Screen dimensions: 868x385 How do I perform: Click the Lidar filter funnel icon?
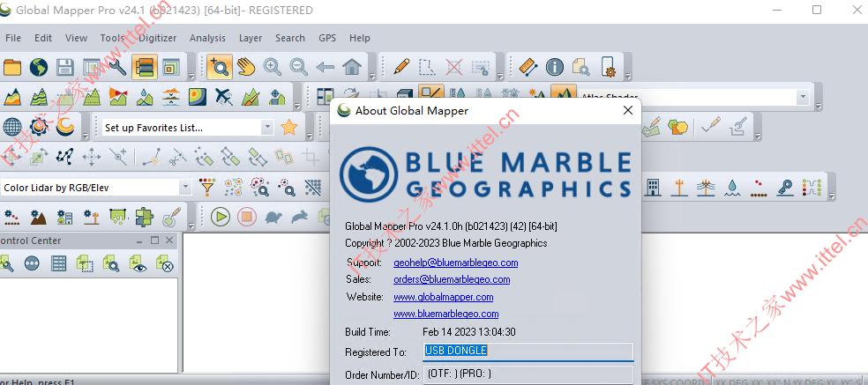click(x=207, y=188)
